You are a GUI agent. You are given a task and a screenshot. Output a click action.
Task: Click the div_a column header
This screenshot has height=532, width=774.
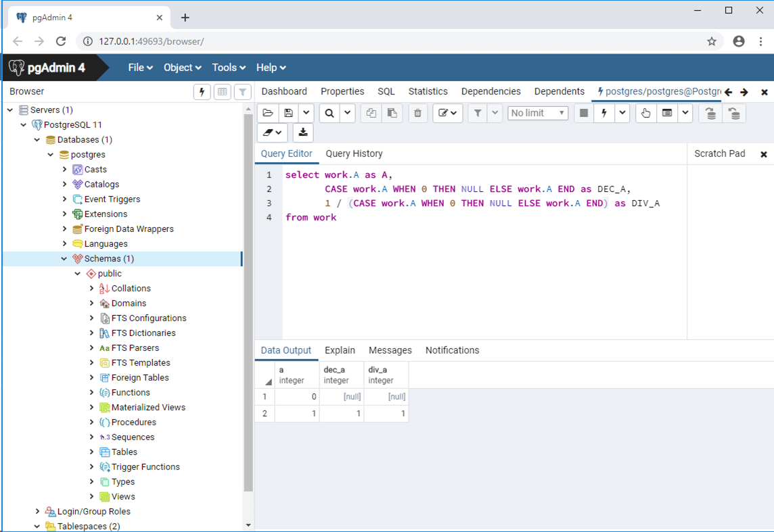386,374
